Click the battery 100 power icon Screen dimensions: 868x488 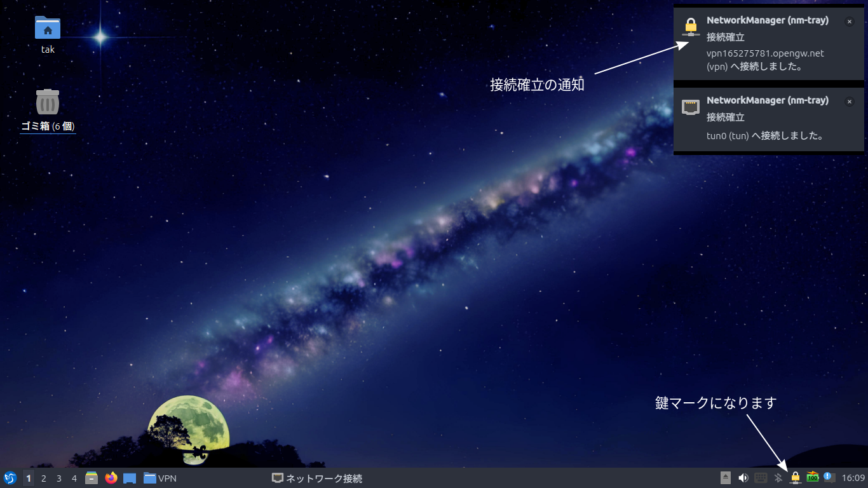[x=812, y=478]
